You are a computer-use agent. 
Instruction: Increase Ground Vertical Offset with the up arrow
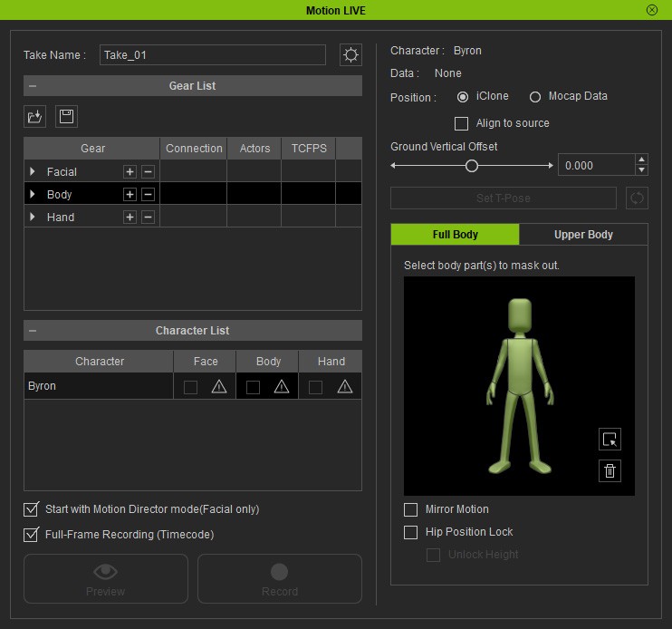click(x=641, y=160)
